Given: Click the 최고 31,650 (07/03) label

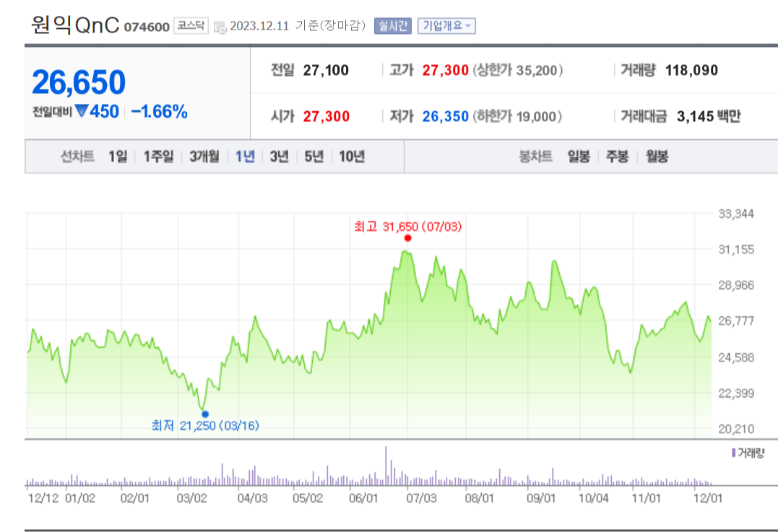Looking at the screenshot, I should tap(408, 227).
